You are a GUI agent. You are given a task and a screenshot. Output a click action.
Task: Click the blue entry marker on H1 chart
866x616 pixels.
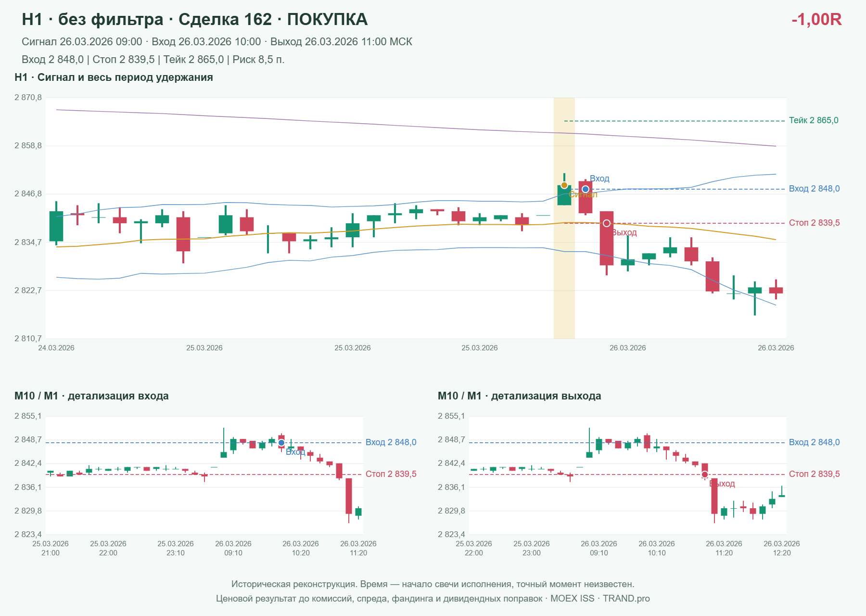point(586,189)
